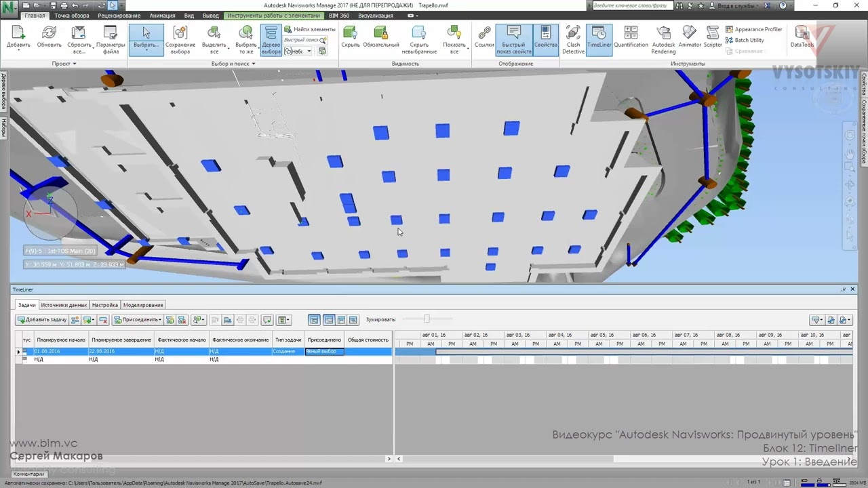Open Batch Utility
The image size is (868, 488).
click(745, 40)
